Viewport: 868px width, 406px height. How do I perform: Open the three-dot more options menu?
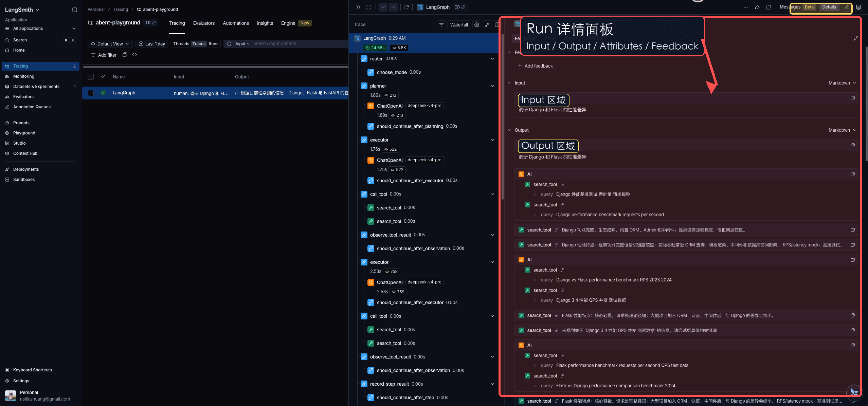coord(746,7)
